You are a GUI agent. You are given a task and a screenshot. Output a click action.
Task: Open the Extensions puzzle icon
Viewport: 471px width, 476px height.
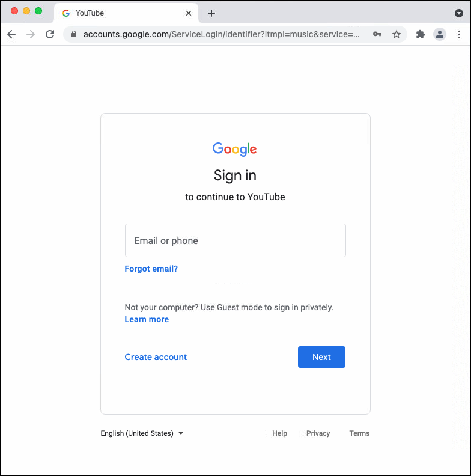421,34
